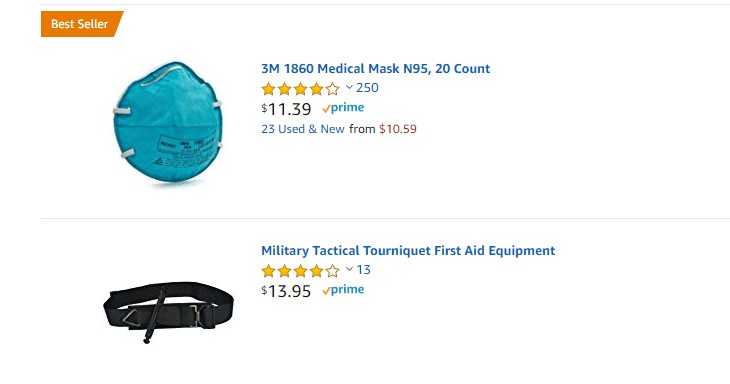The width and height of the screenshot is (730, 384).
Task: View the 250 customer reviews
Action: [x=367, y=88]
